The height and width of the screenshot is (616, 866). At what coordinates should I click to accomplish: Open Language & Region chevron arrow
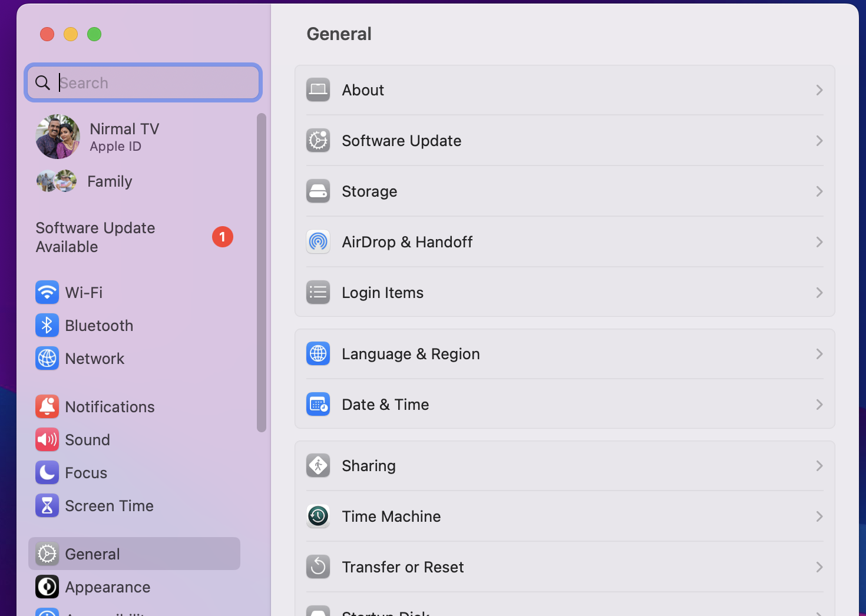coord(819,354)
